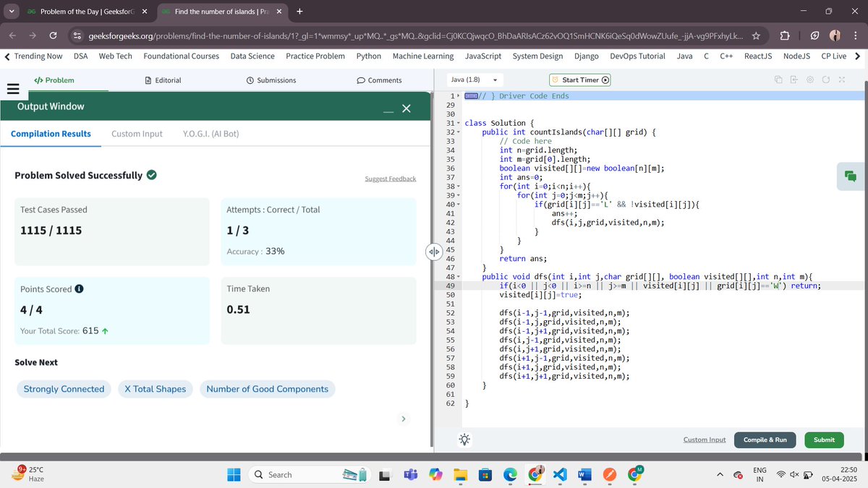Click the lightbulb hint icon below code

click(464, 440)
